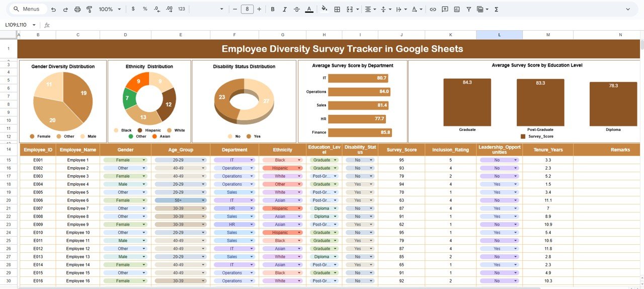
Task: Expand the Department dropdown for Employee 7
Action: (x=253, y=208)
